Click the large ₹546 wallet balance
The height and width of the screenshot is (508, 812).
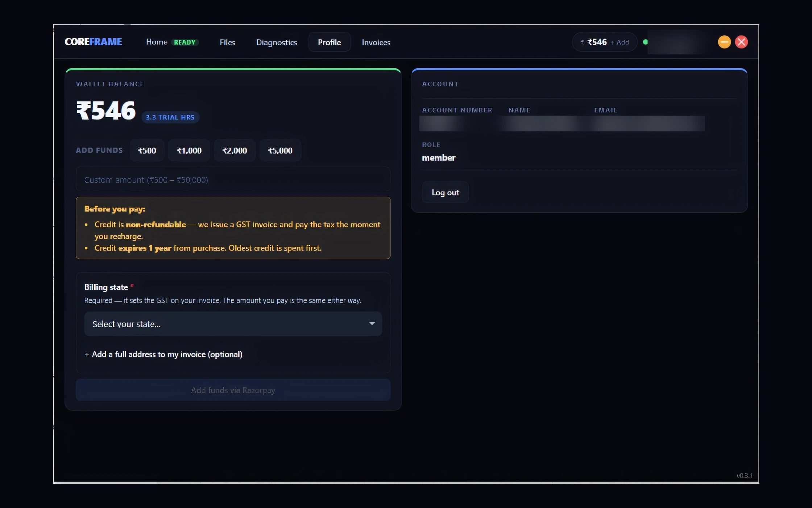[106, 111]
